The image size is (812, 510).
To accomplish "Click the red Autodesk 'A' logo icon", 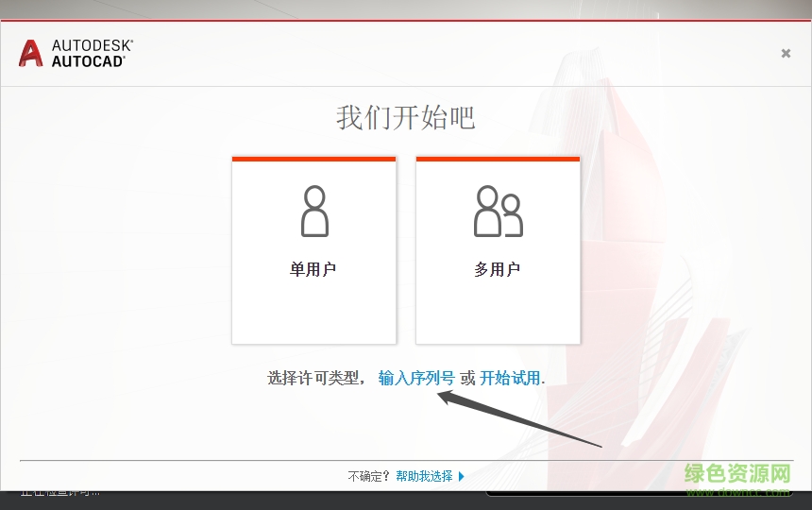I will click(30, 53).
